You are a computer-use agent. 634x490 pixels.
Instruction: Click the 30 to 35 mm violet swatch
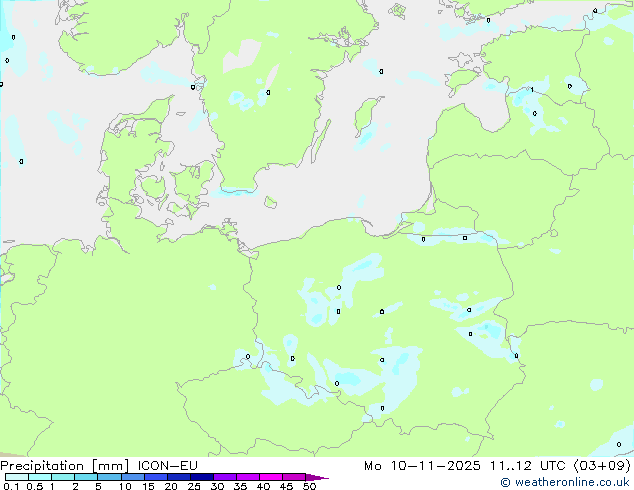pos(225,477)
